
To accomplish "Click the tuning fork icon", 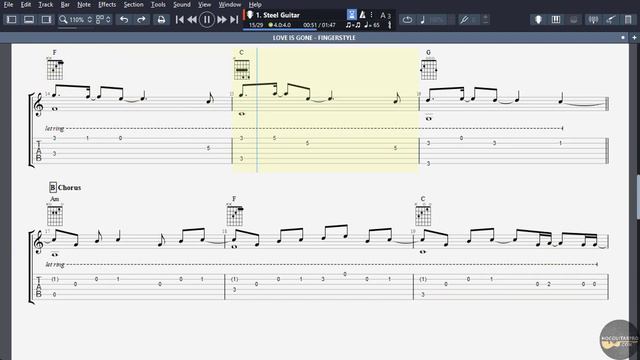I will click(389, 24).
